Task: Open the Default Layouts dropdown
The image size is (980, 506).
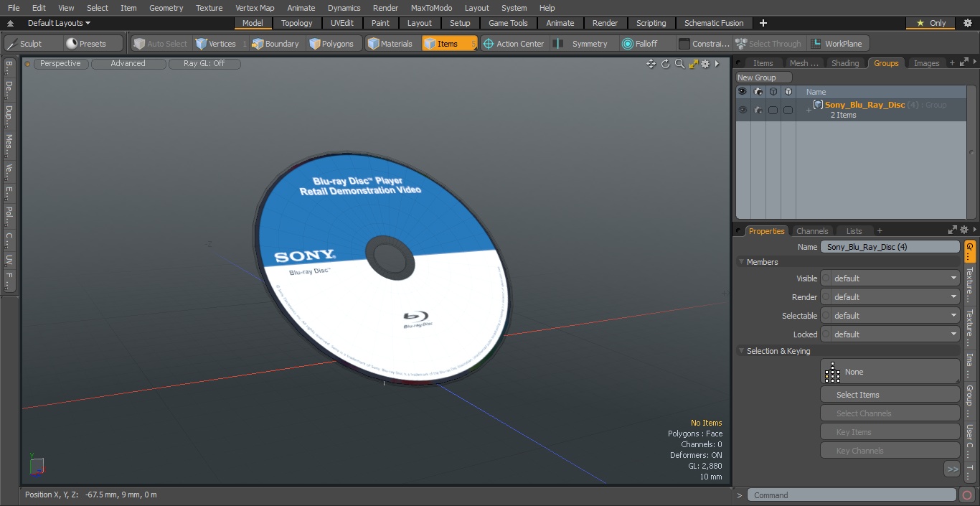Action: click(x=59, y=23)
